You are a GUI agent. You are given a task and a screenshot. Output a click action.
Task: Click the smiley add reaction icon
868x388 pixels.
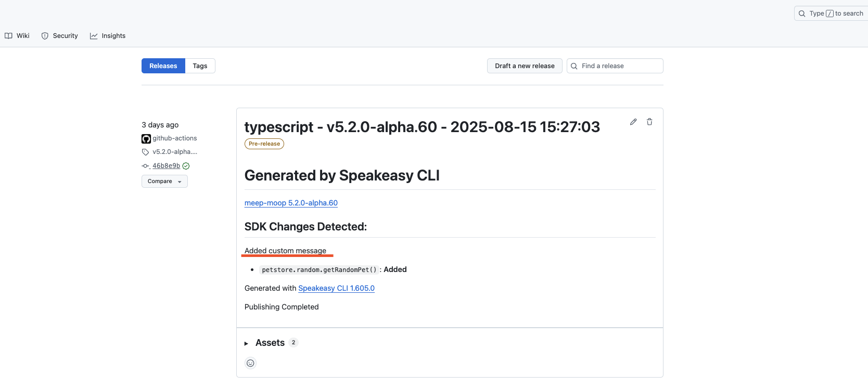coord(250,363)
